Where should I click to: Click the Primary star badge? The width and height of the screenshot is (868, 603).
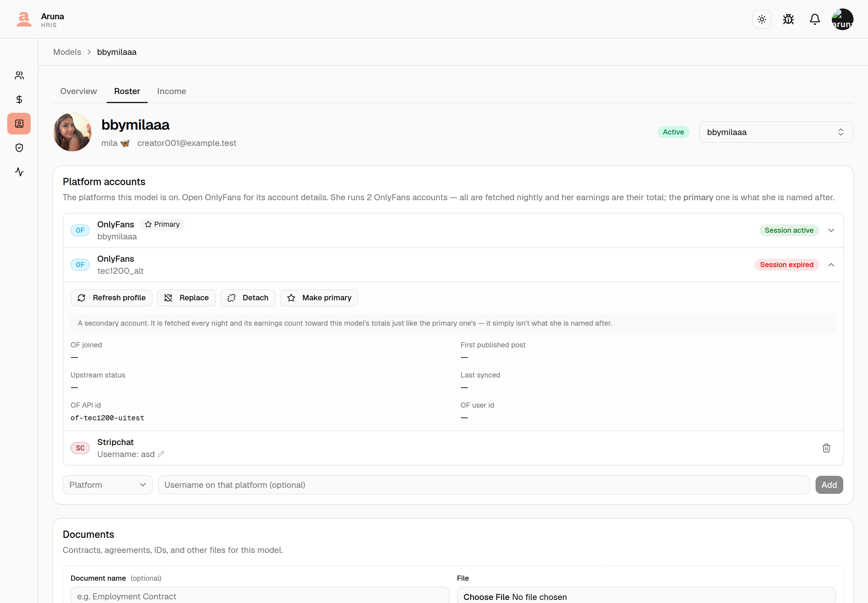[x=162, y=224]
